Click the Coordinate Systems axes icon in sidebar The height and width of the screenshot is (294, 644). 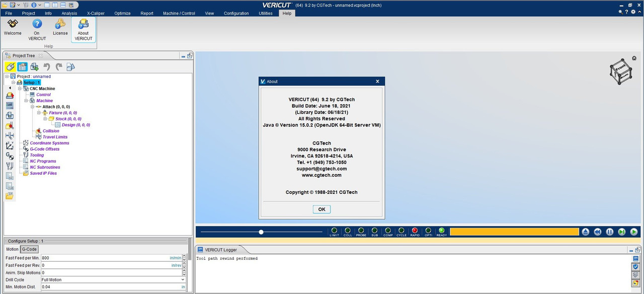(10, 145)
